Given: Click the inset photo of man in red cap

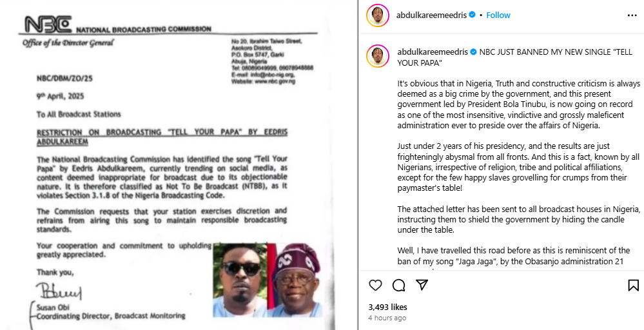Looking at the screenshot, I should tap(295, 280).
